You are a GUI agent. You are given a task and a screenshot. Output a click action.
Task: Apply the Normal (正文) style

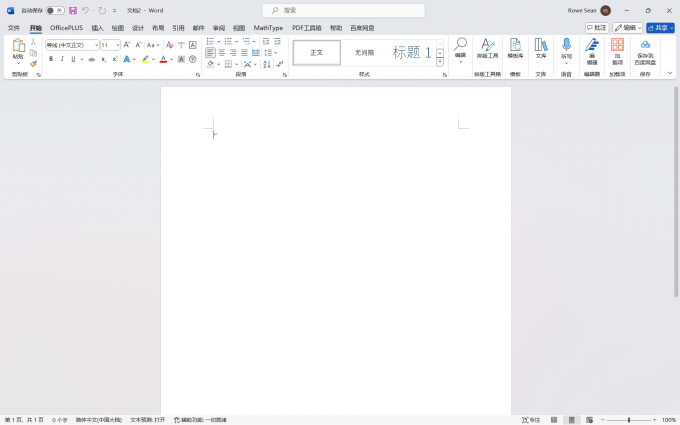[317, 52]
